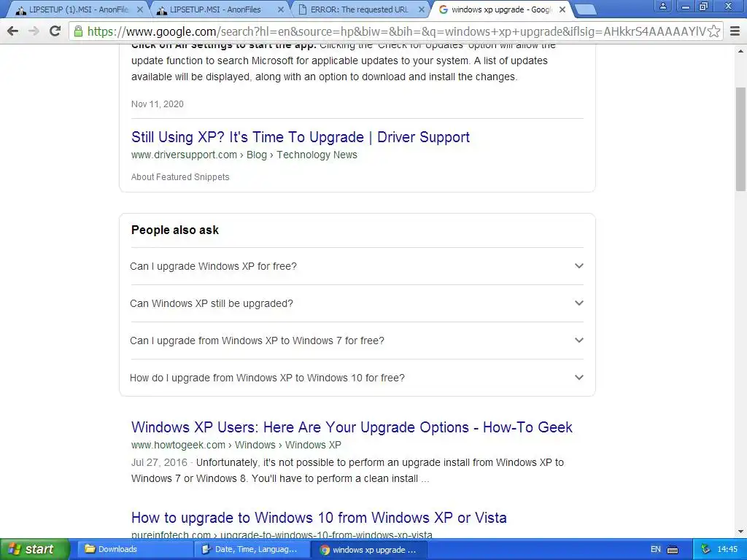The image size is (747, 560).
Task: Click the browser forward arrow
Action: pos(34,31)
